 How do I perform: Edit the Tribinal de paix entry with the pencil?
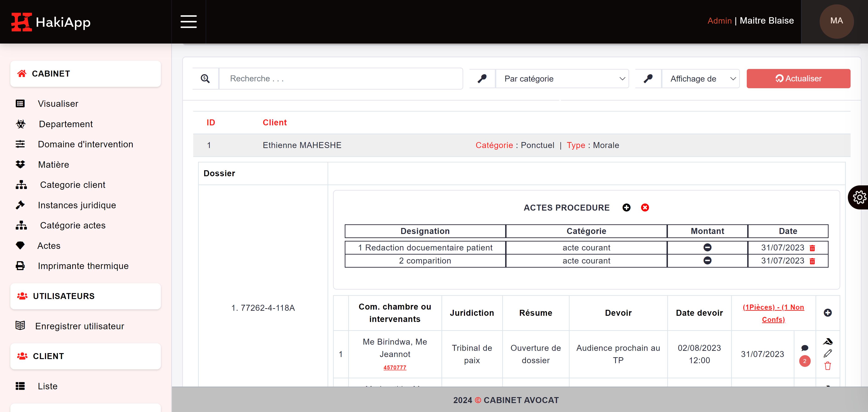click(828, 353)
